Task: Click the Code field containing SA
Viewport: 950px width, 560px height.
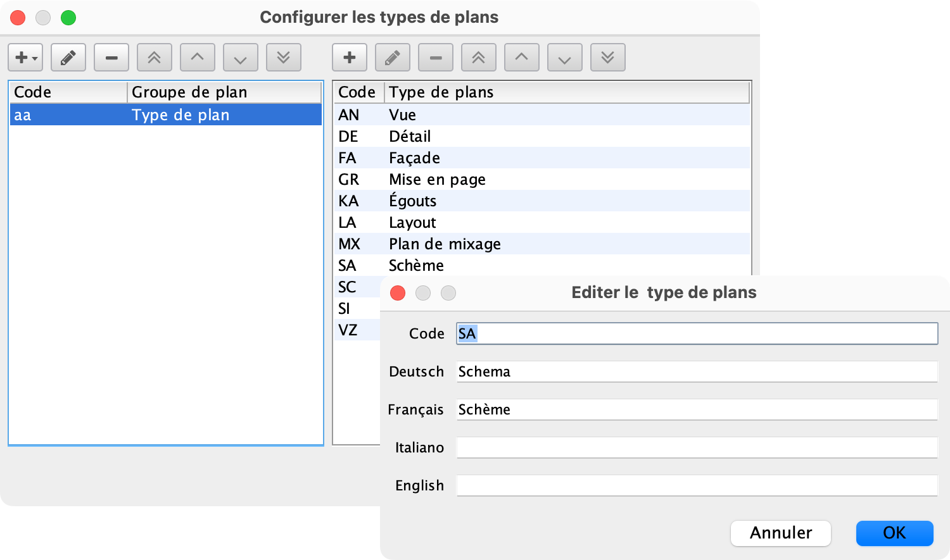Action: pos(697,333)
